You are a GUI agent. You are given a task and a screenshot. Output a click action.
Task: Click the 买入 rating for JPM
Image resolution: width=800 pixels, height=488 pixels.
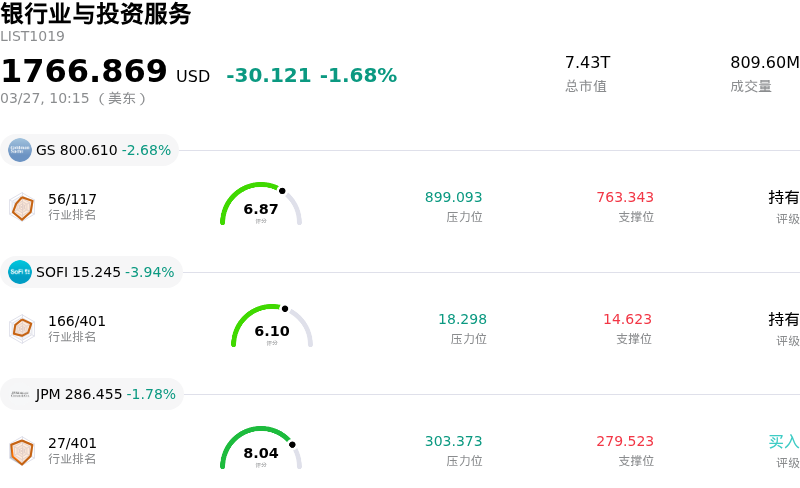pyautogui.click(x=783, y=441)
